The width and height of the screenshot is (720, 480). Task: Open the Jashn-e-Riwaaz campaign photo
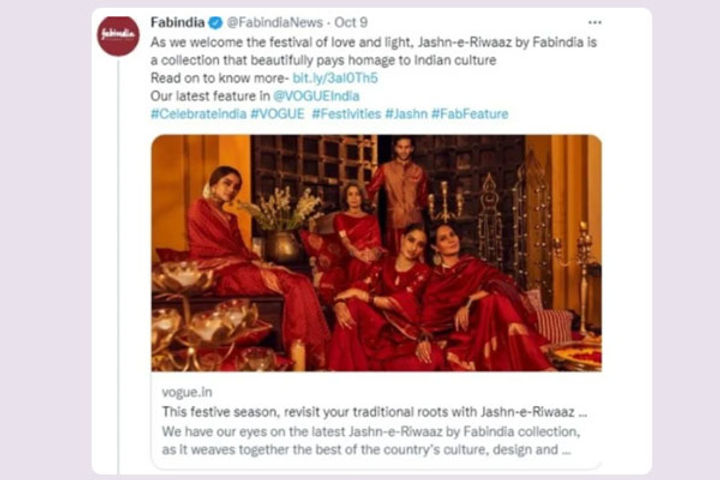pos(377,253)
